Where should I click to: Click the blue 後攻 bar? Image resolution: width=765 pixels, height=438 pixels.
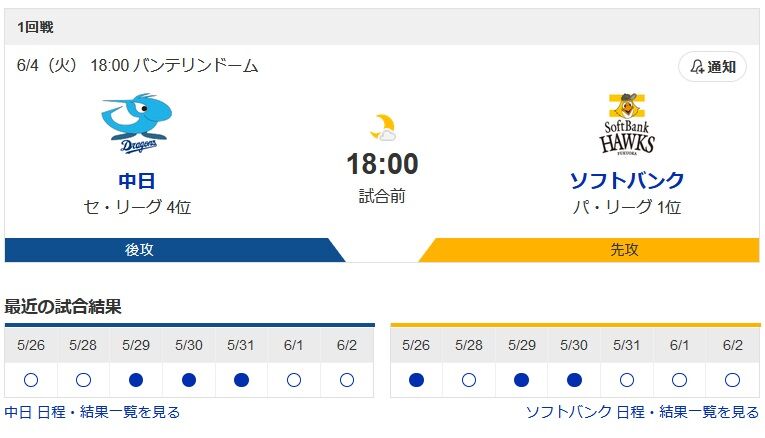[175, 250]
